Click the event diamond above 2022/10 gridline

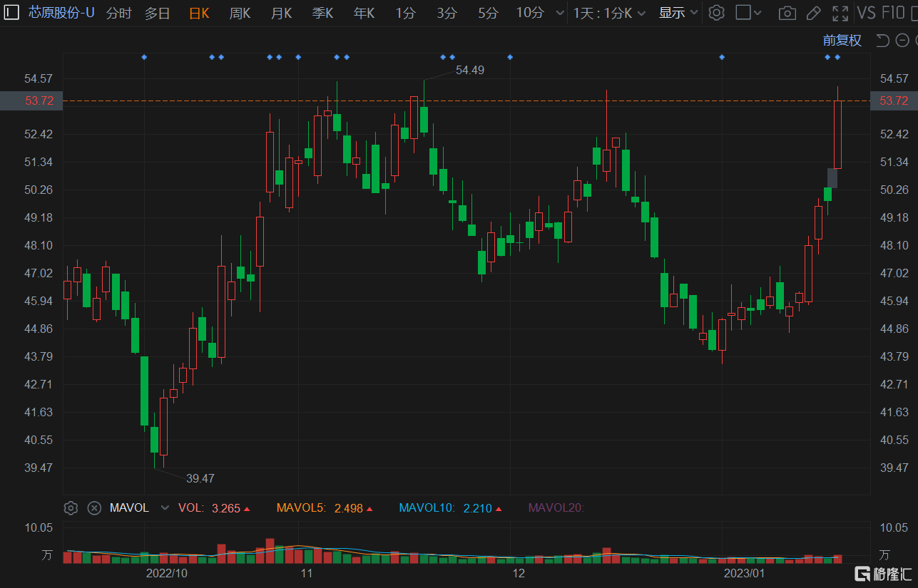tap(144, 57)
